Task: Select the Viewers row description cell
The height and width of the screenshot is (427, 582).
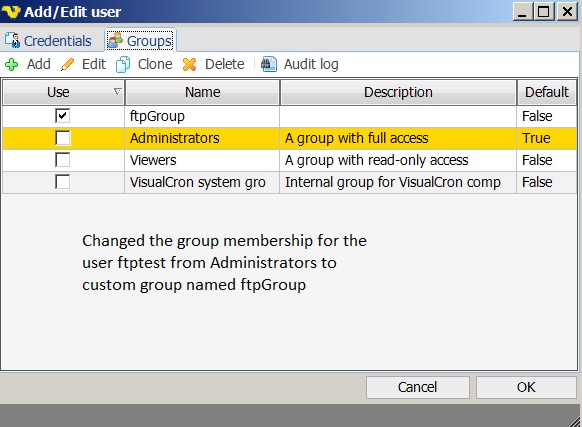Action: 398,160
